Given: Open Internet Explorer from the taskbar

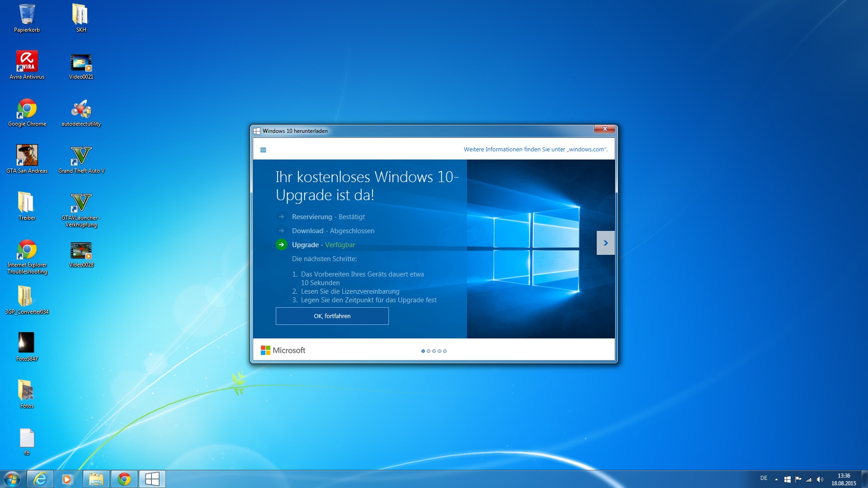Looking at the screenshot, I should click(40, 479).
